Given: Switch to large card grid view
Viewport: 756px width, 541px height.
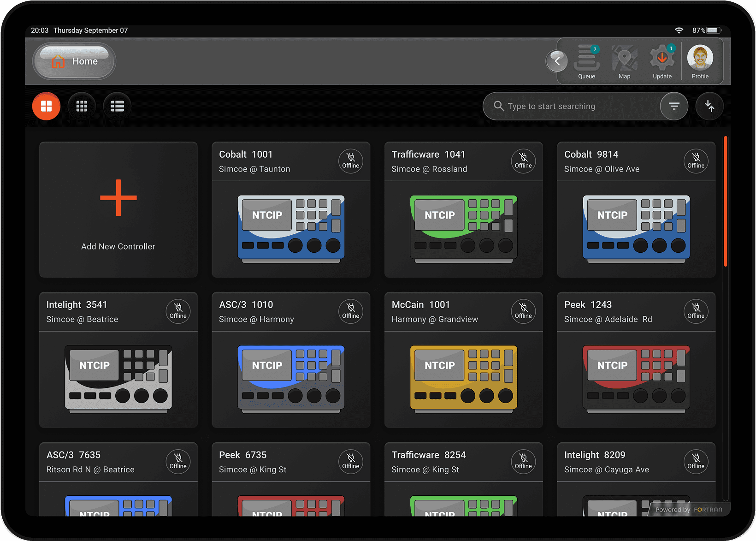Looking at the screenshot, I should (46, 106).
